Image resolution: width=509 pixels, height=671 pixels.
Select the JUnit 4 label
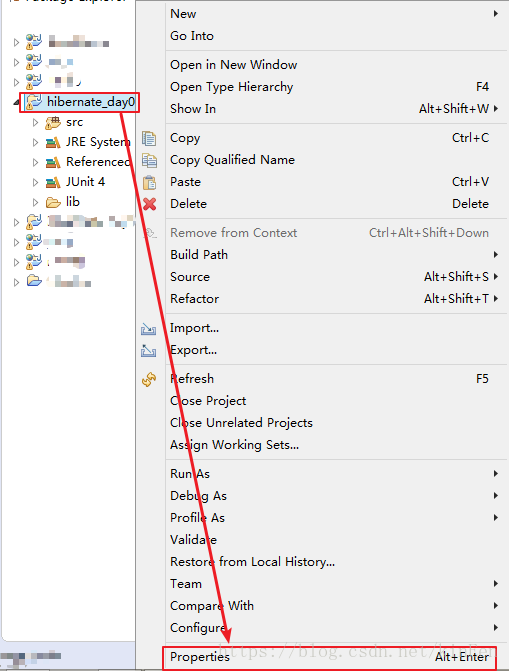pyautogui.click(x=85, y=182)
